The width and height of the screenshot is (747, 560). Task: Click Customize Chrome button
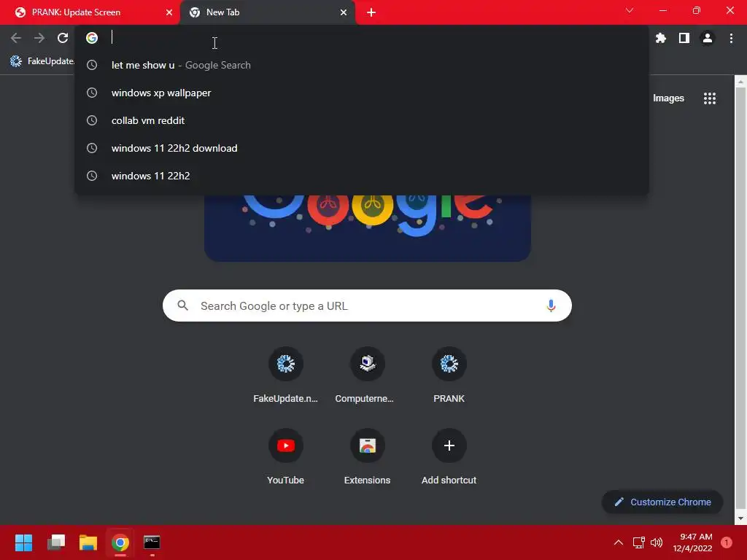tap(662, 502)
